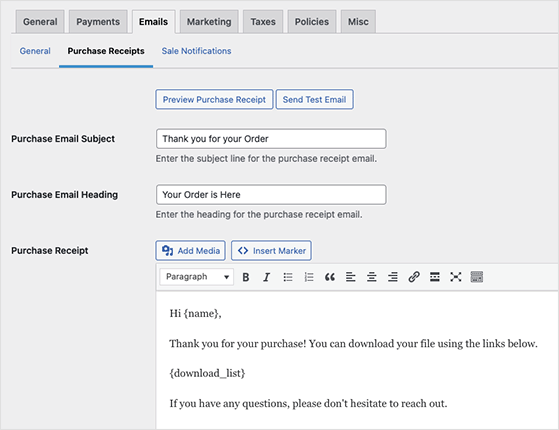Screen dimensions: 559x430
Task: Insert a numbered list
Action: tap(309, 277)
